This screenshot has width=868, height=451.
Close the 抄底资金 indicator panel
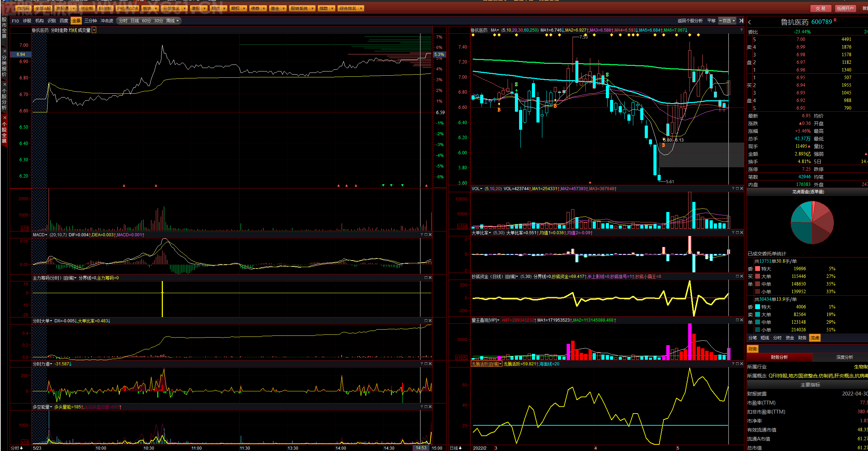(742, 276)
